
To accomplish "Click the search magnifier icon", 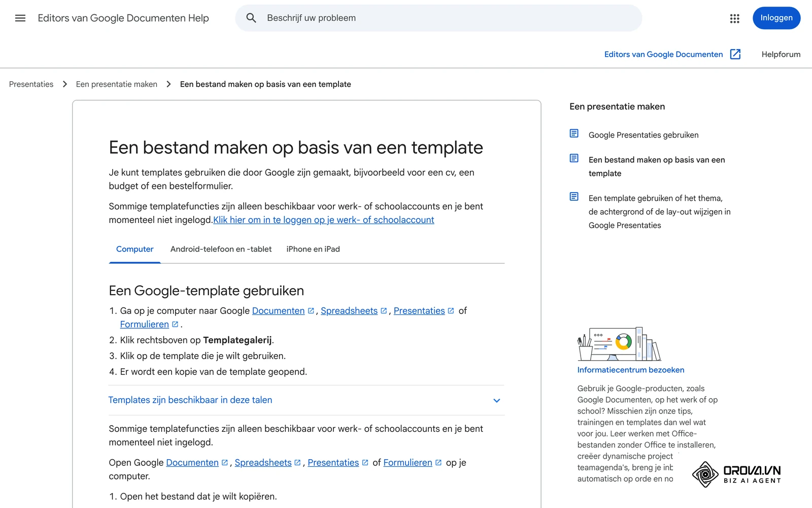I will 251,18.
